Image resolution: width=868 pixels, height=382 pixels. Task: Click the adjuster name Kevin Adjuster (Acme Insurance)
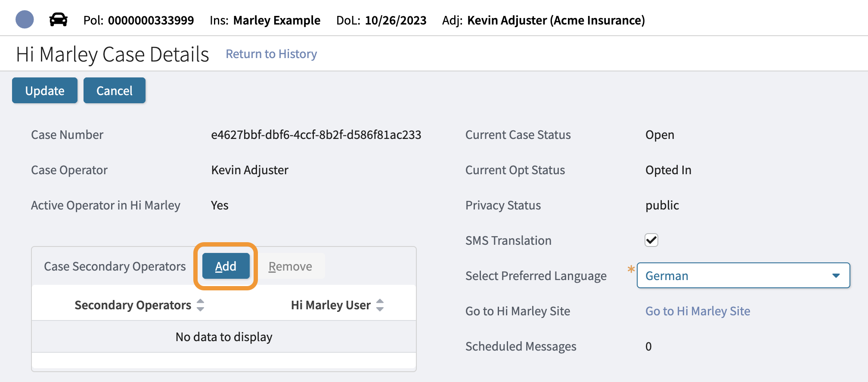[556, 20]
